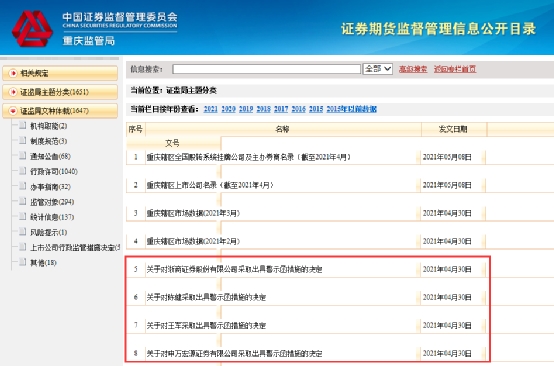Click the 相关规定 expand arrow icon
This screenshot has height=366, width=554.
click(13, 73)
